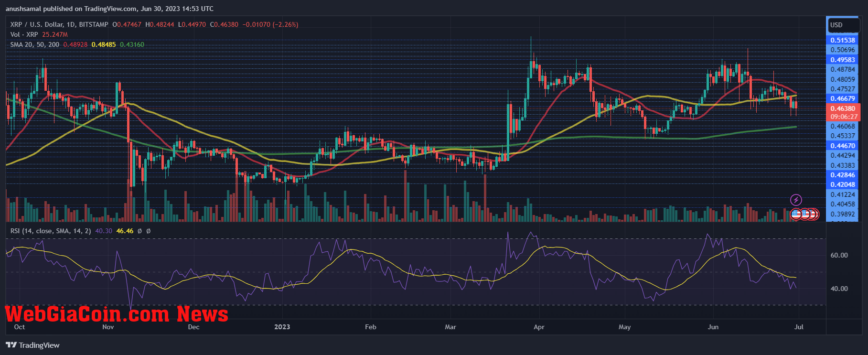Viewport: 868px width, 355px height.
Task: Click the Jun label on time axis
Action: click(713, 327)
